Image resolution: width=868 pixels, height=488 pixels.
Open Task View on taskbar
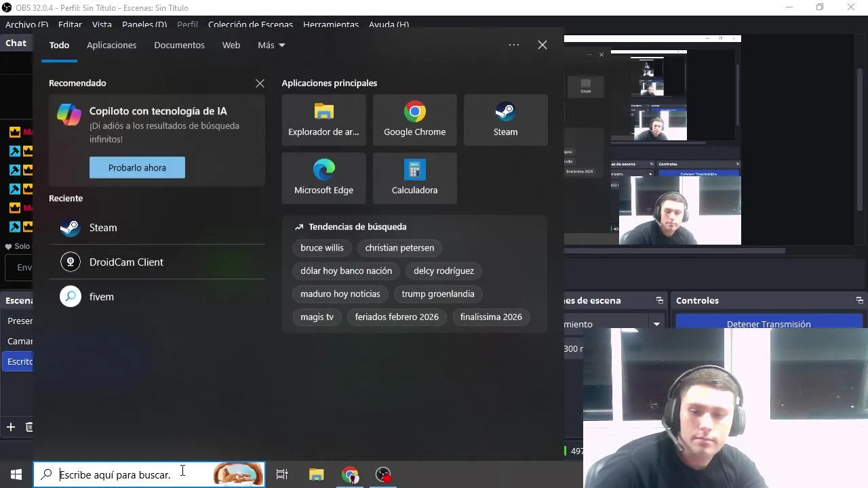[282, 474]
